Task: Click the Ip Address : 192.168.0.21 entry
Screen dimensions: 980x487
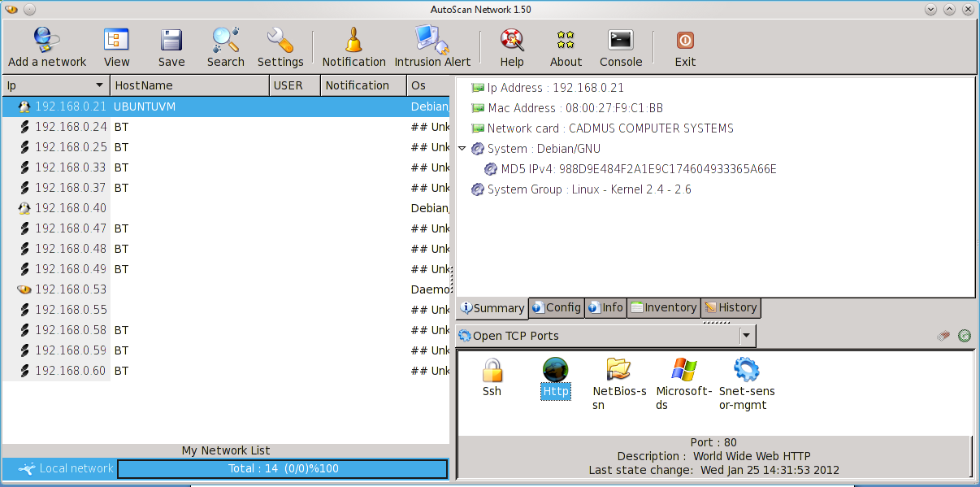Action: click(556, 88)
